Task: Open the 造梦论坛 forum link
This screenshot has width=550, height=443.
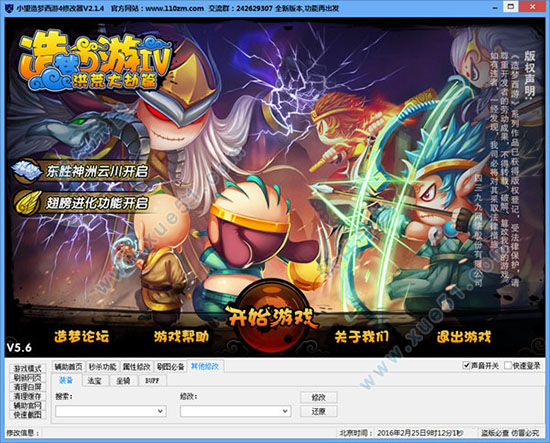Action: tap(81, 337)
